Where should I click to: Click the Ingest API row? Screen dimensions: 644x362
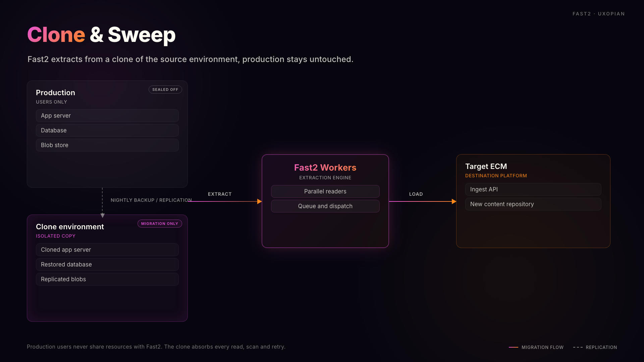click(533, 189)
